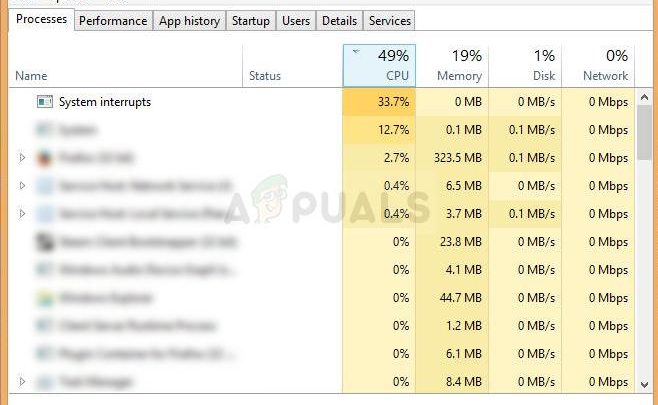Image resolution: width=658 pixels, height=405 pixels.
Task: Click the Plugin Container for Firefox icon
Action: point(44,354)
